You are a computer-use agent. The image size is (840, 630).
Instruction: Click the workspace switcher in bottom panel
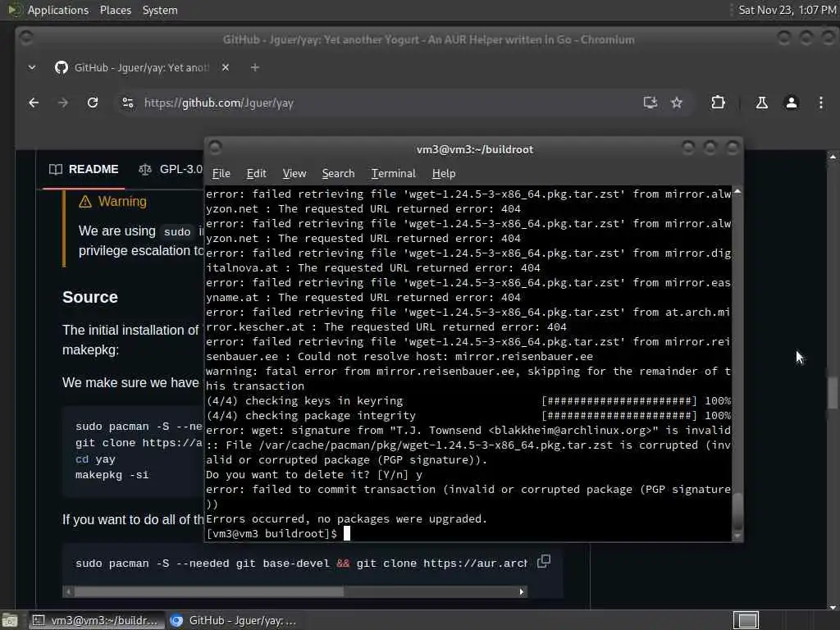pos(746,620)
